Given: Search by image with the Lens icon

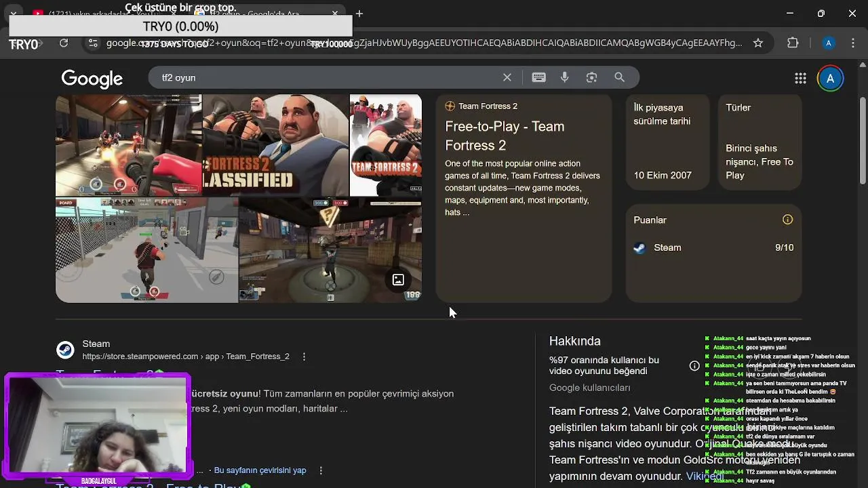Looking at the screenshot, I should coord(591,77).
